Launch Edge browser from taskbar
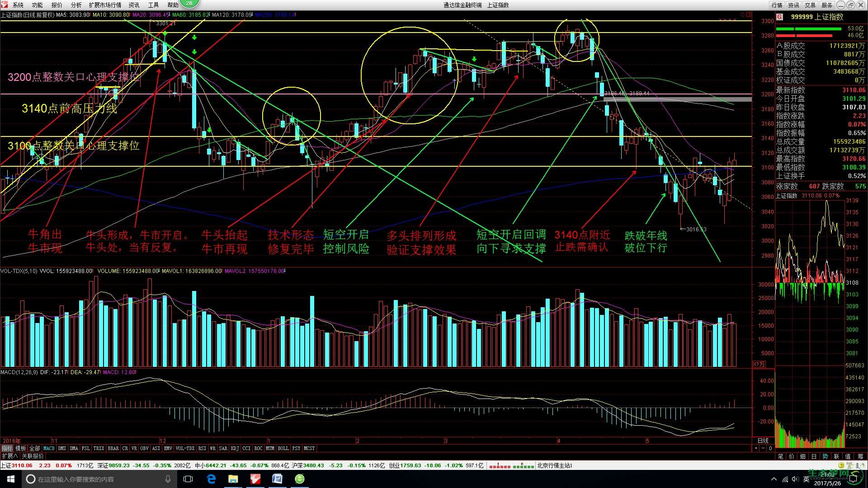The width and height of the screenshot is (868, 488). tap(211, 479)
